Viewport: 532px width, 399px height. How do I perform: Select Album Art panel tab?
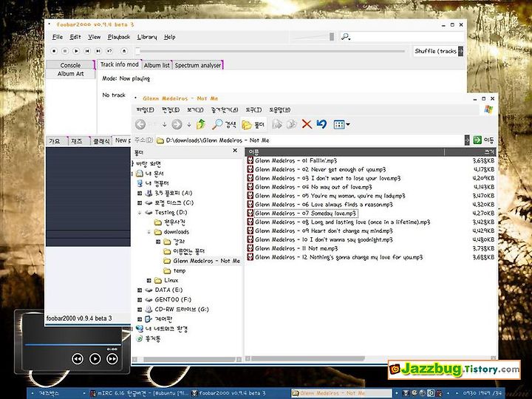click(70, 74)
